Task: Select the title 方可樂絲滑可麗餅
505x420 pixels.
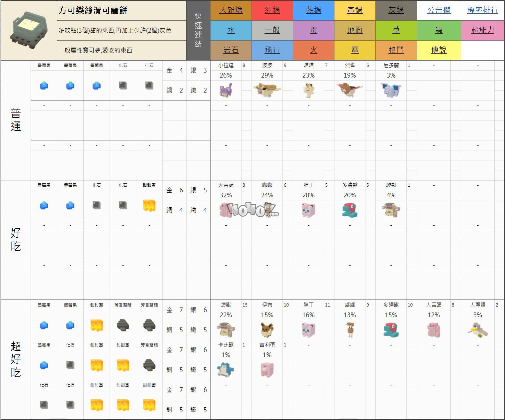Action: click(93, 10)
